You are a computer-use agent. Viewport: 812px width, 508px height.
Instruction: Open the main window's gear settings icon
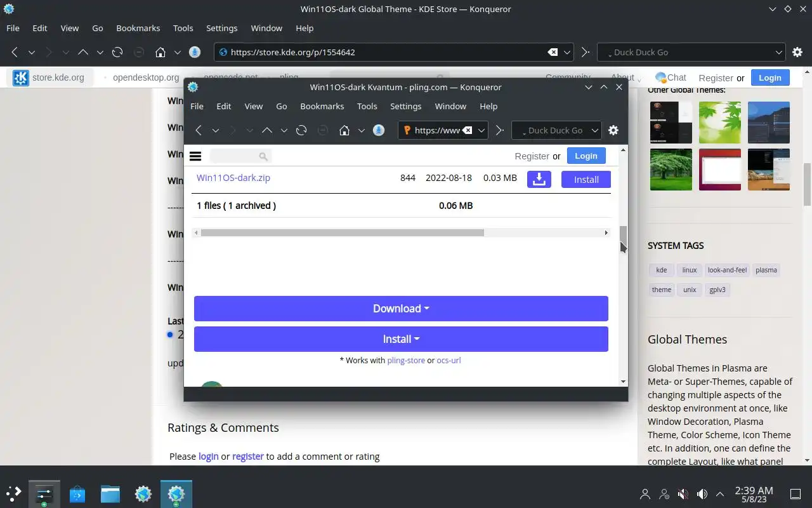tap(797, 52)
